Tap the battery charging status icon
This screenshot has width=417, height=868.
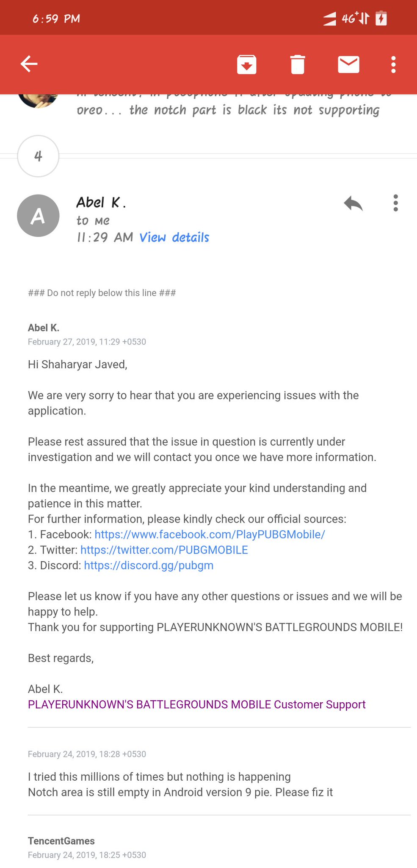381,19
